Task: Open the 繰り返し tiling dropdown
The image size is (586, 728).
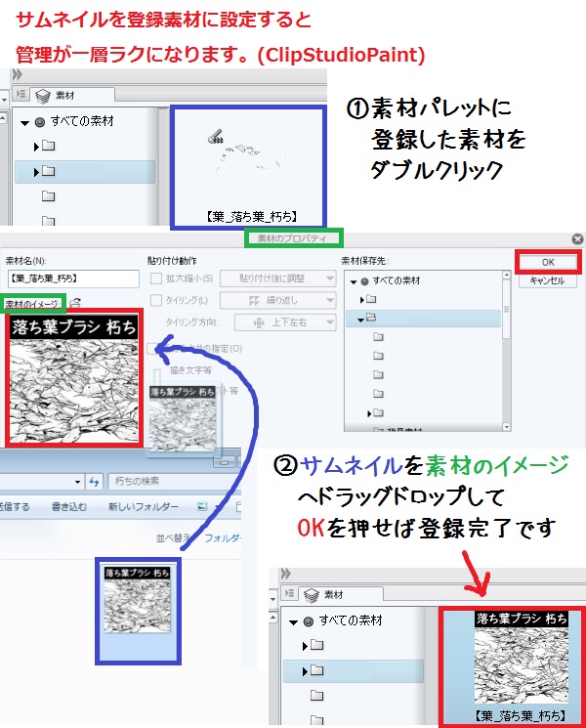Action: point(277,300)
